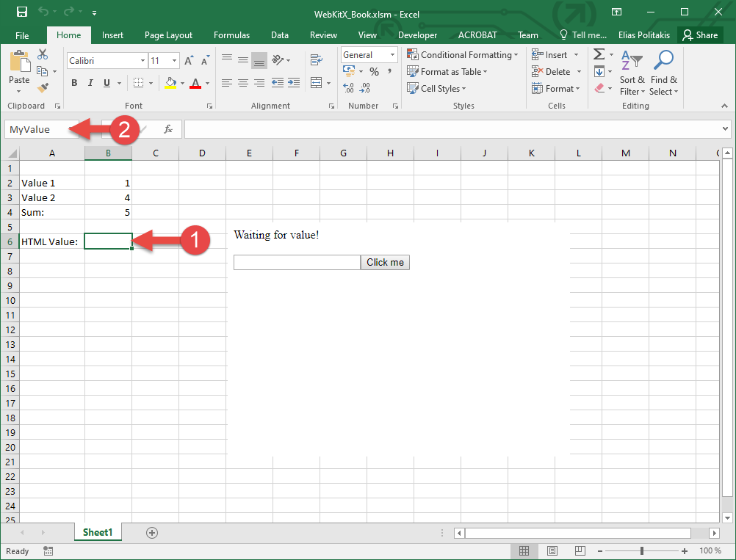Toggle Align Right horizontal alignment
Viewport: 736px width, 560px height.
259,83
